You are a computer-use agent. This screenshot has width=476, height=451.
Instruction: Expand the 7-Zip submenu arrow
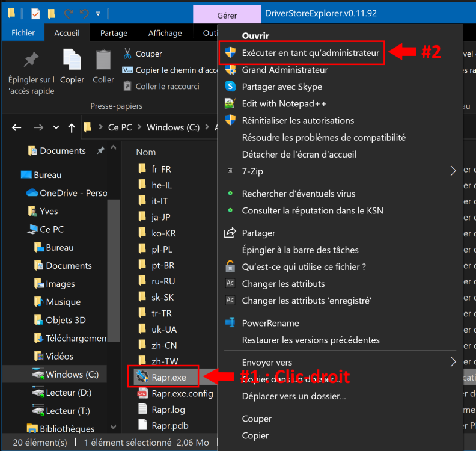coord(453,171)
